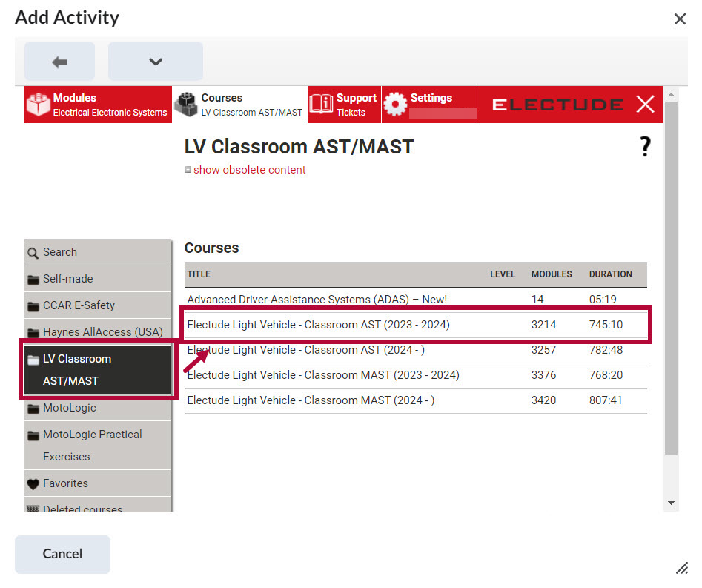This screenshot has height=588, width=702.
Task: Sort courses by DURATION column
Action: point(610,274)
